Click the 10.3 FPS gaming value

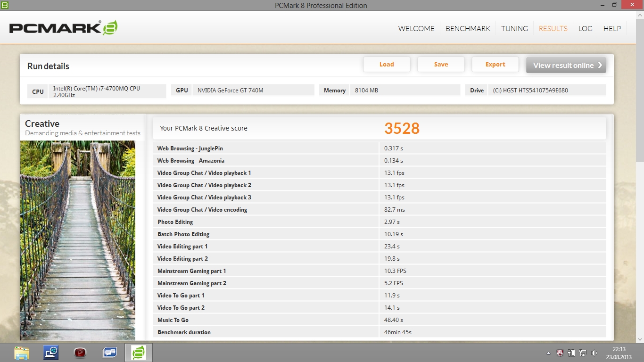(x=395, y=271)
